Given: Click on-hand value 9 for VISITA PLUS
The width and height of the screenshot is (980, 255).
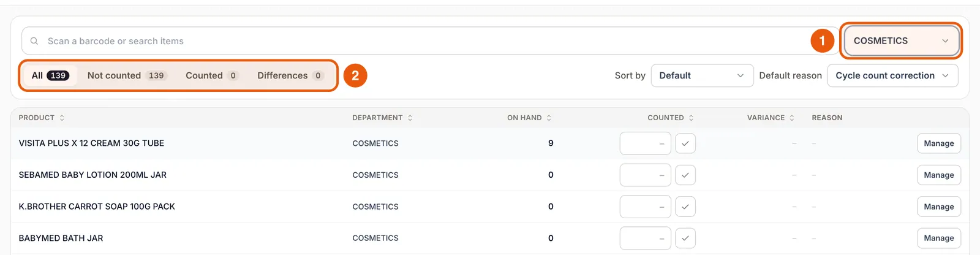Looking at the screenshot, I should (551, 143).
